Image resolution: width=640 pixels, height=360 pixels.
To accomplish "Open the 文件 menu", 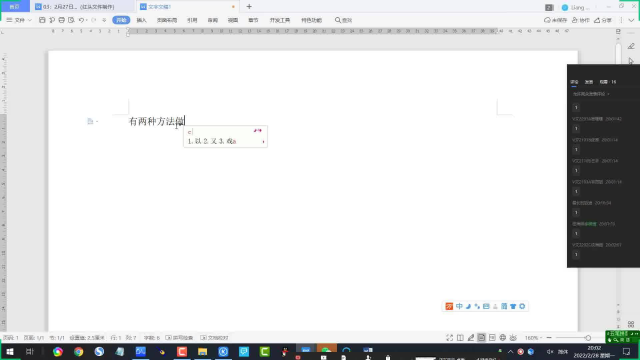I will tap(19, 20).
